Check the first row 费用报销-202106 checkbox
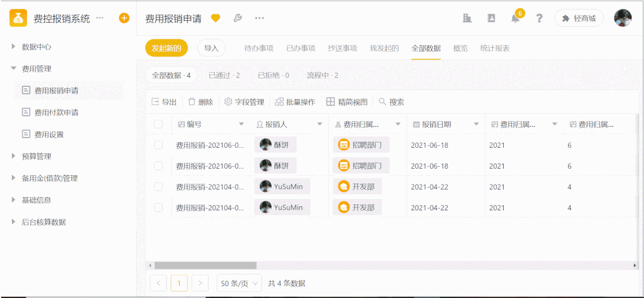This screenshot has width=644, height=298. tap(159, 145)
